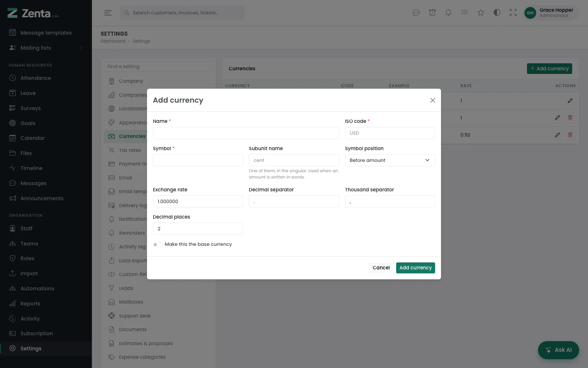
Task: Focus the ISO code field
Action: click(390, 133)
